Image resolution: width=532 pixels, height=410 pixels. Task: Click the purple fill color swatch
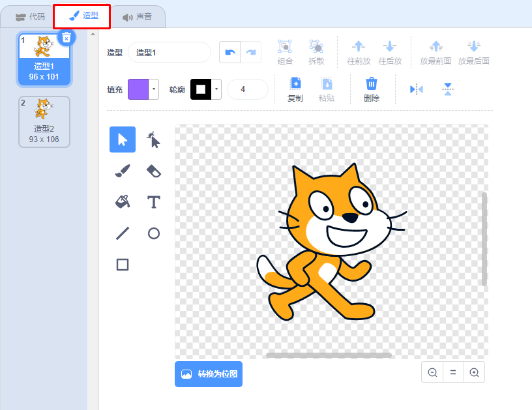coord(138,89)
